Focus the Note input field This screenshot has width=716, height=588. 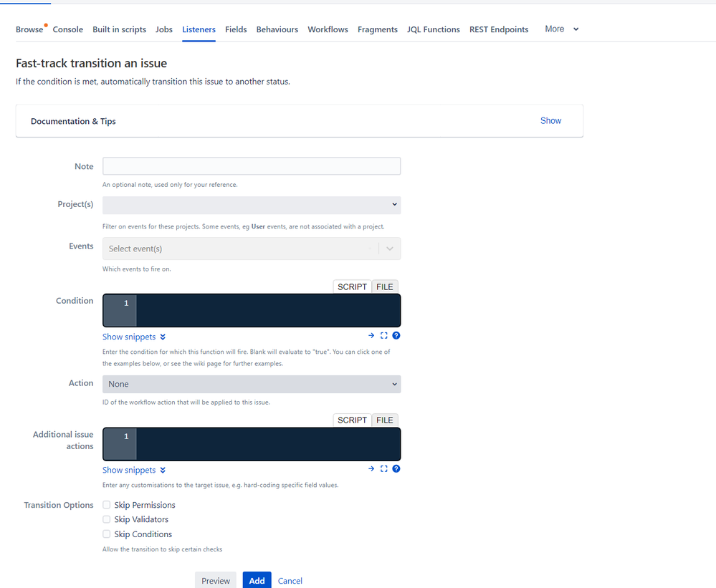pos(252,166)
